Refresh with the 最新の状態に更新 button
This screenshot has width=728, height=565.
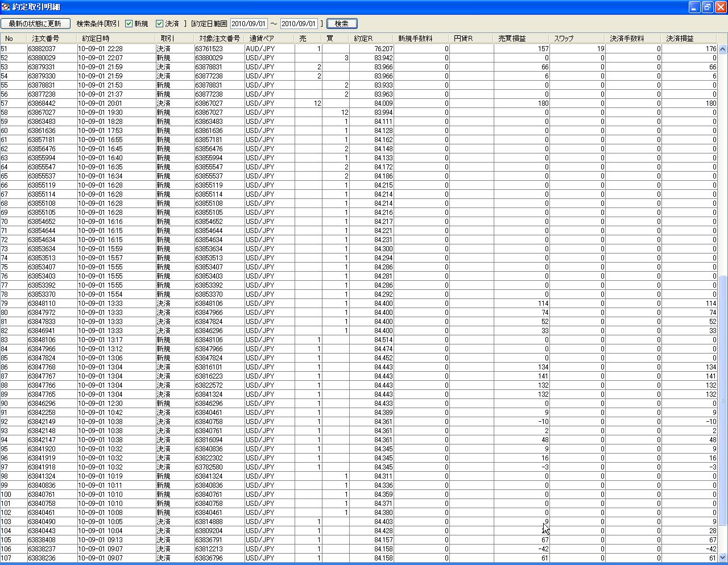tap(35, 24)
